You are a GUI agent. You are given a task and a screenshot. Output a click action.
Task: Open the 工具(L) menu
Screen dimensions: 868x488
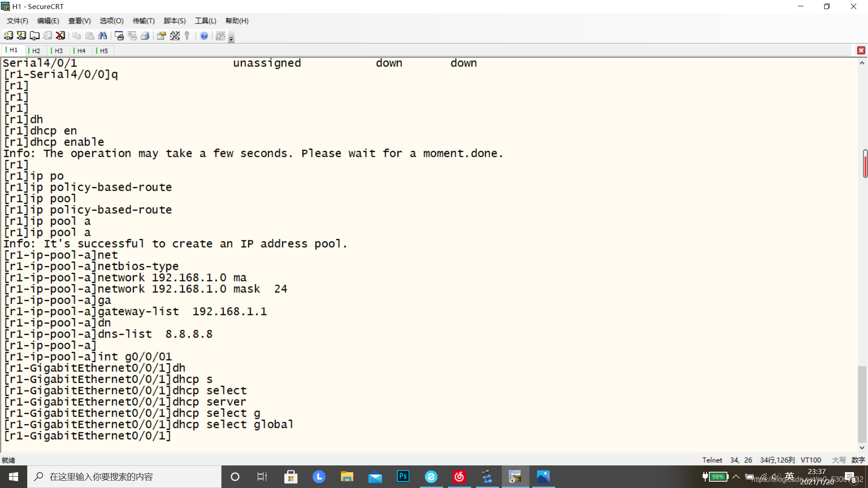click(x=204, y=20)
